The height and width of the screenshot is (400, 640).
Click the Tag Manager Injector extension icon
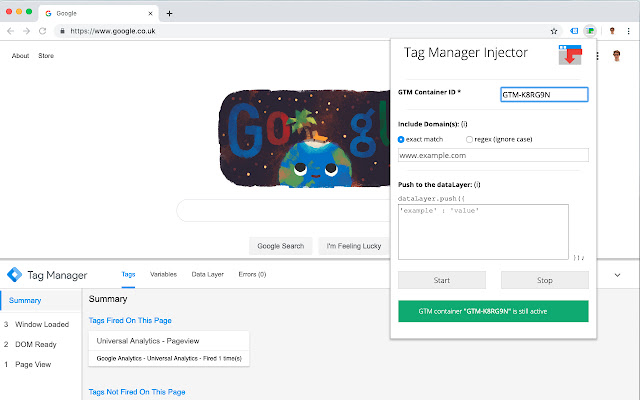(591, 31)
